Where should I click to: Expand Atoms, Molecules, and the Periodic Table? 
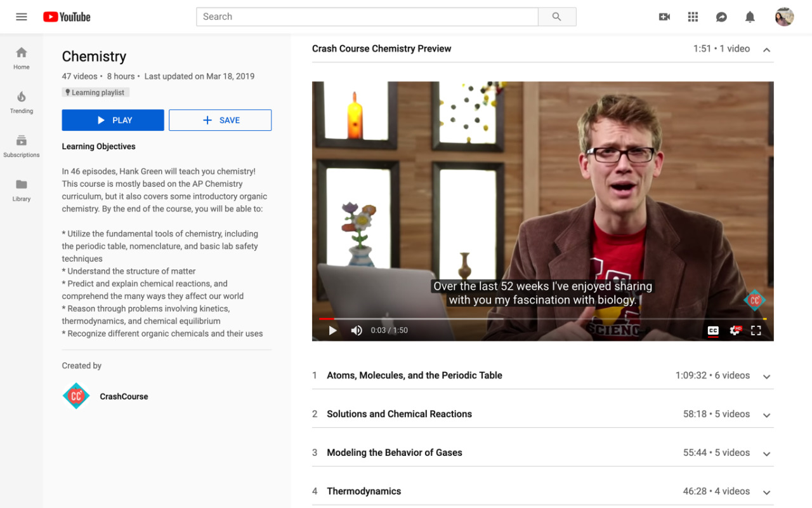pyautogui.click(x=766, y=376)
